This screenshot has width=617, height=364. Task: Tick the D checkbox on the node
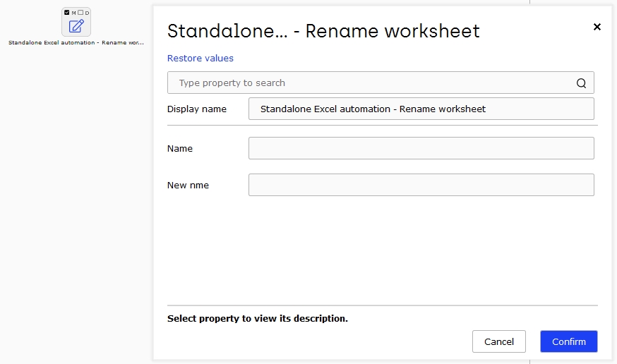point(80,13)
